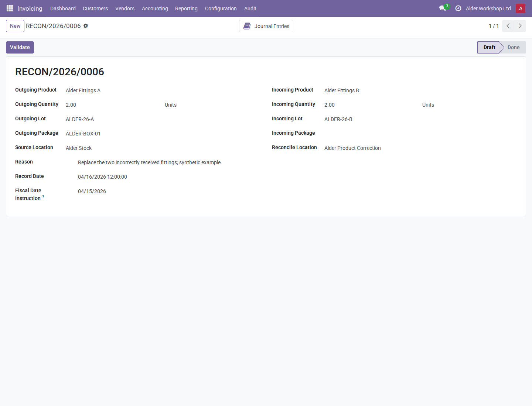Open the Configuration menu
This screenshot has height=406, width=532.
(221, 8)
